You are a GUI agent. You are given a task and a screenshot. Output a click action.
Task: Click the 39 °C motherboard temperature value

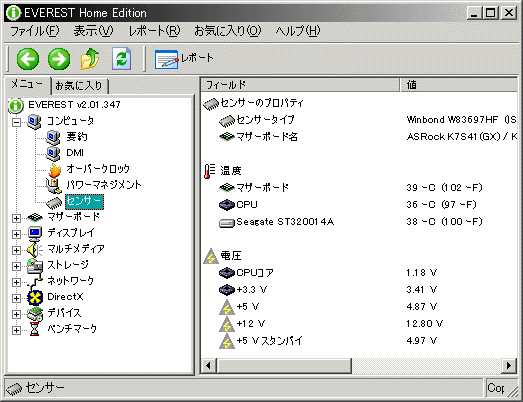444,188
